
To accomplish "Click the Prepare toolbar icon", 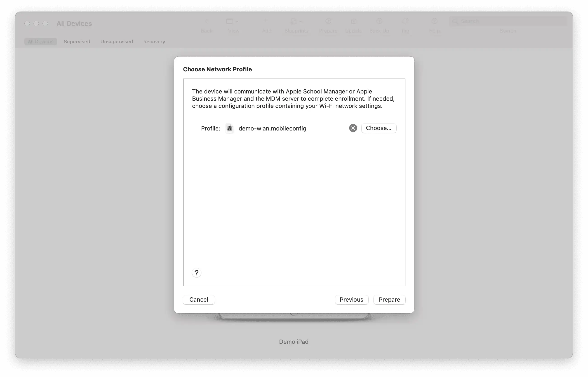I will [x=328, y=21].
